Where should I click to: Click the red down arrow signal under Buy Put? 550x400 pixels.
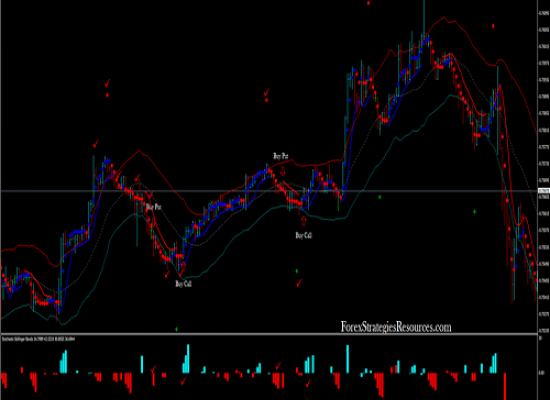click(x=283, y=172)
